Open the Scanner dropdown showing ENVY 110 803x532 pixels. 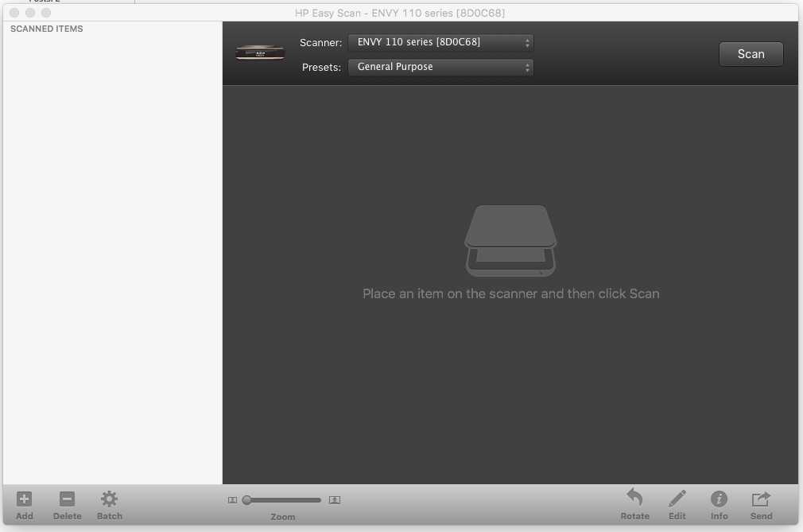point(440,42)
